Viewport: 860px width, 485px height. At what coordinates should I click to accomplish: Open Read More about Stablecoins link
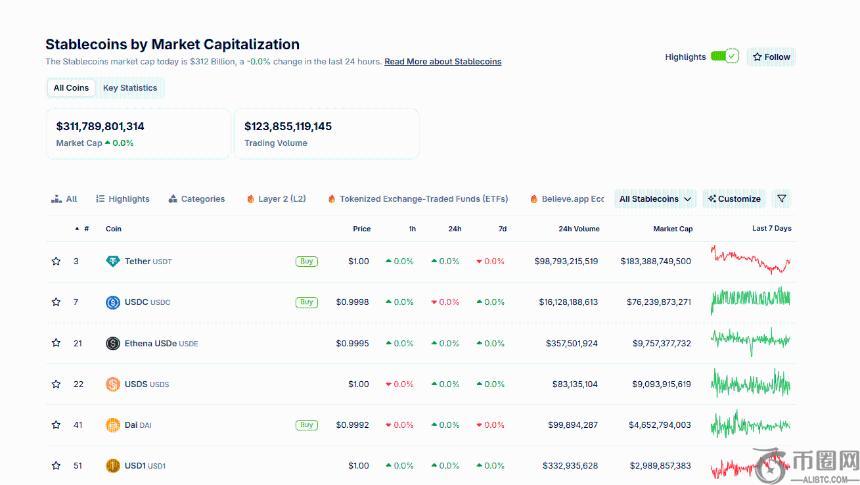click(x=443, y=62)
